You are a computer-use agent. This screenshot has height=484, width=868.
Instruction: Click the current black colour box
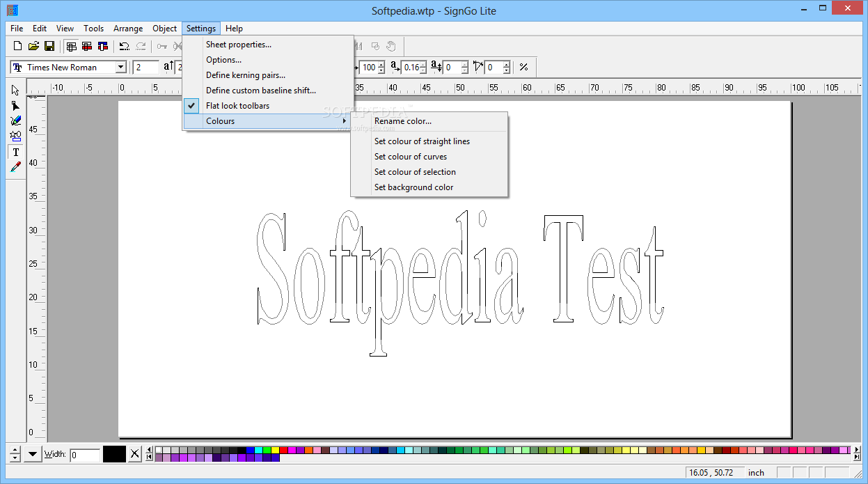[x=114, y=454]
